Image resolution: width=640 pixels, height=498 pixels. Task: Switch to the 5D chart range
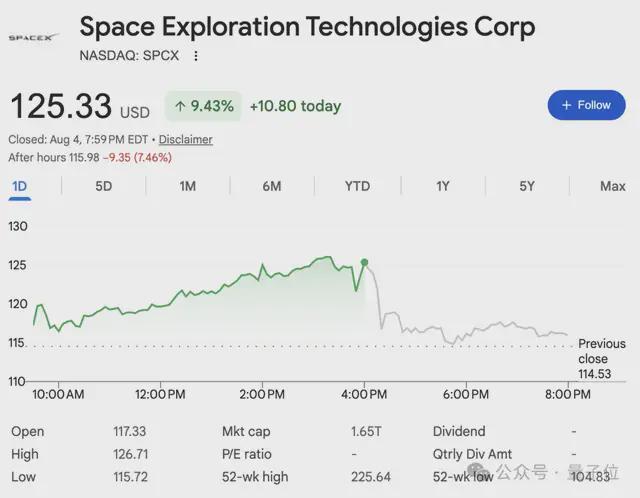pyautogui.click(x=104, y=187)
